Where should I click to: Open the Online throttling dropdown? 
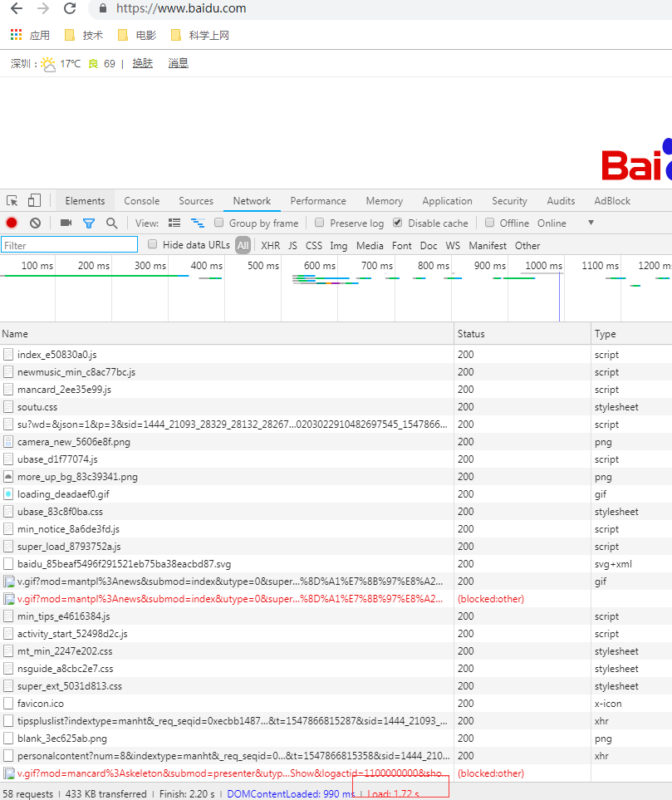566,223
